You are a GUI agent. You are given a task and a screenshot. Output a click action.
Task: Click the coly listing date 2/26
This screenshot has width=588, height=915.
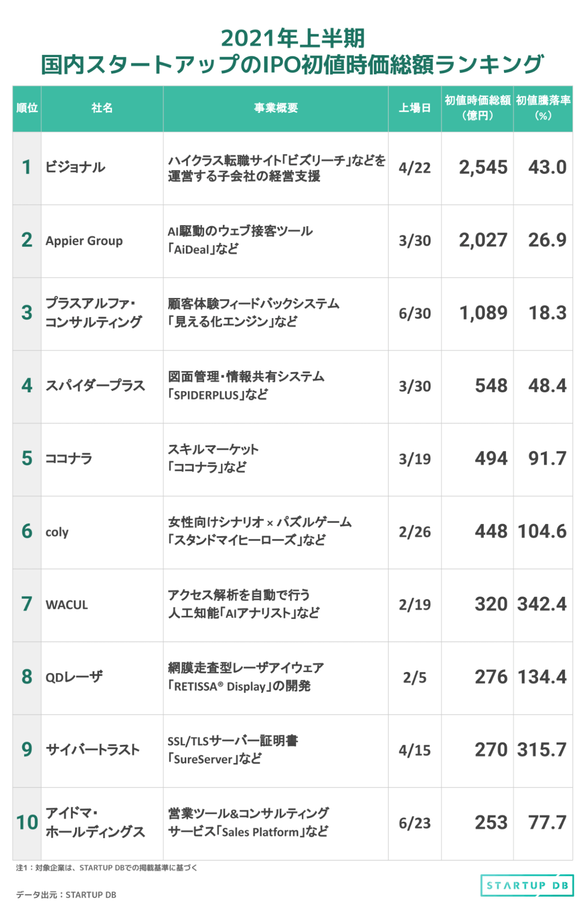click(415, 532)
